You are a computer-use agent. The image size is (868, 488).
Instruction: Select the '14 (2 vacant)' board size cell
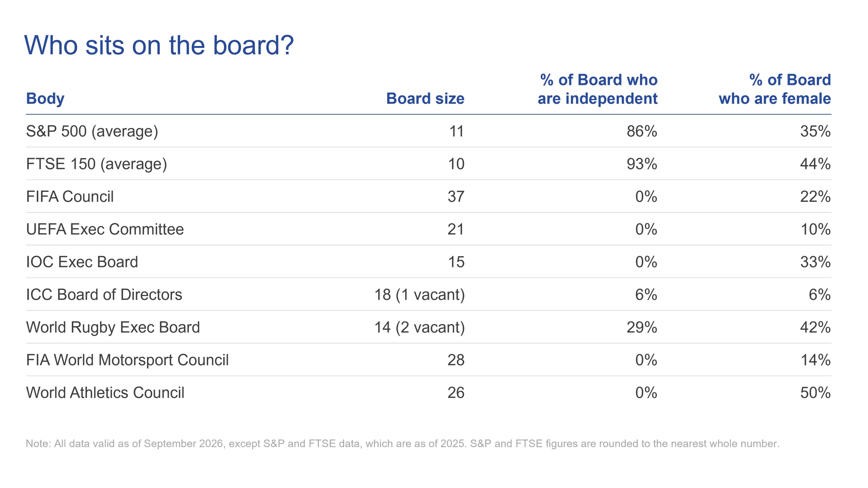[x=419, y=327]
